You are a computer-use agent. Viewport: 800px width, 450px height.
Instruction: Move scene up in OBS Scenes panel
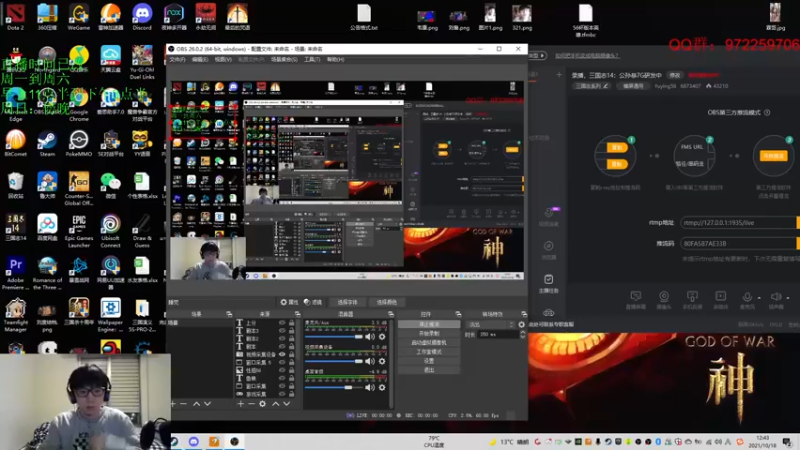pyautogui.click(x=196, y=404)
